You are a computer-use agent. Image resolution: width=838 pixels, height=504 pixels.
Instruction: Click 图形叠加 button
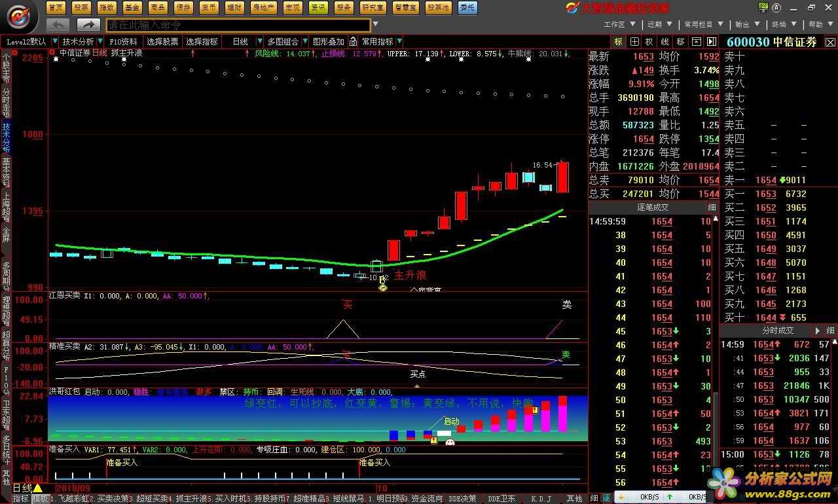click(x=329, y=41)
